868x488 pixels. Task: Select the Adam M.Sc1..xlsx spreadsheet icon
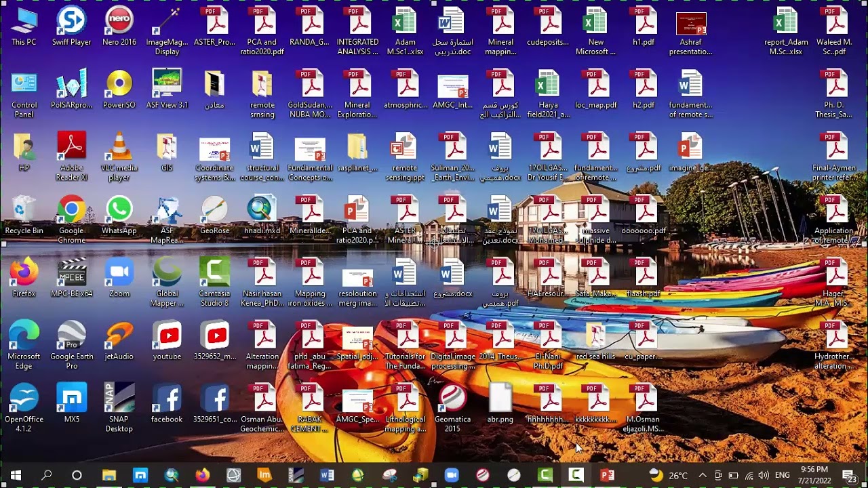[405, 32]
